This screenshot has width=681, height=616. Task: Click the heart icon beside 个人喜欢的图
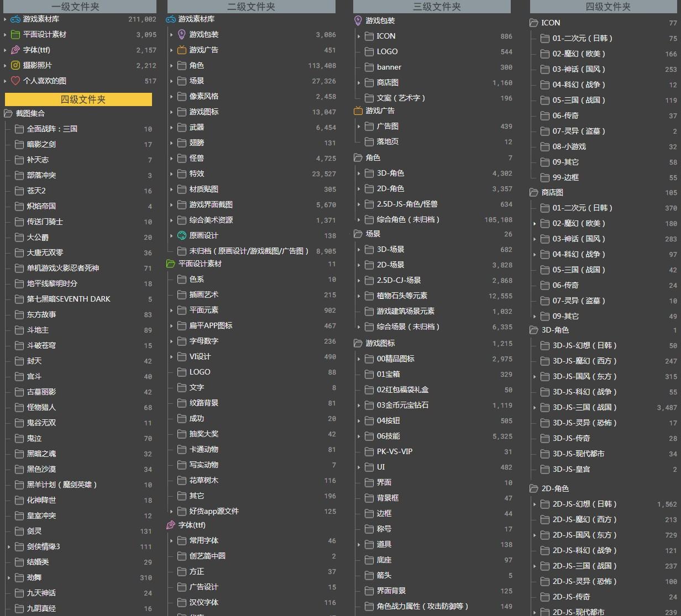pyautogui.click(x=15, y=81)
